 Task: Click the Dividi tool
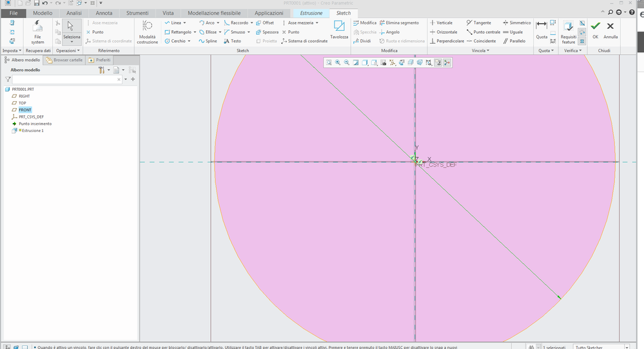[x=362, y=41]
